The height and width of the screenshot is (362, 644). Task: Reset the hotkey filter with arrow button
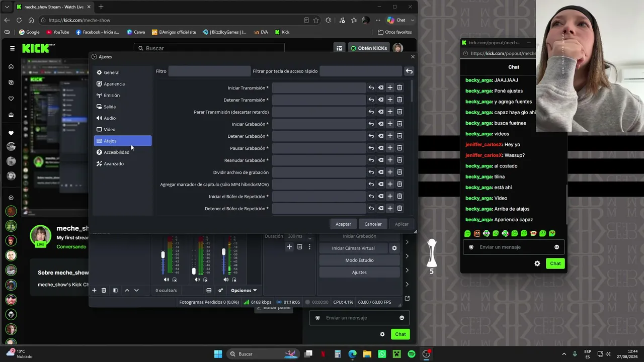pos(409,71)
